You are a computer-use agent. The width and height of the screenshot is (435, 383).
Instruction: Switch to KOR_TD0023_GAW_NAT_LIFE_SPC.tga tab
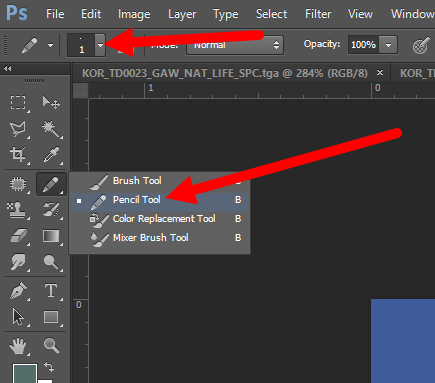(225, 73)
